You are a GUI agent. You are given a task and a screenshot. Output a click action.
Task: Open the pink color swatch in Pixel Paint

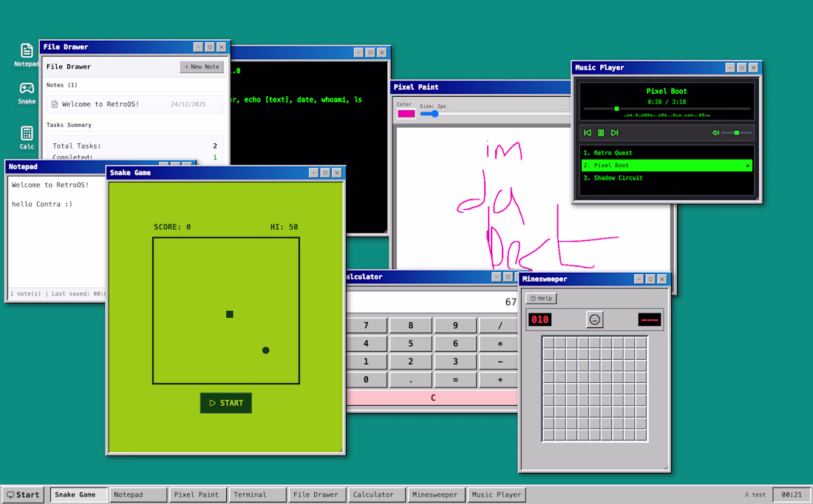coord(406,114)
